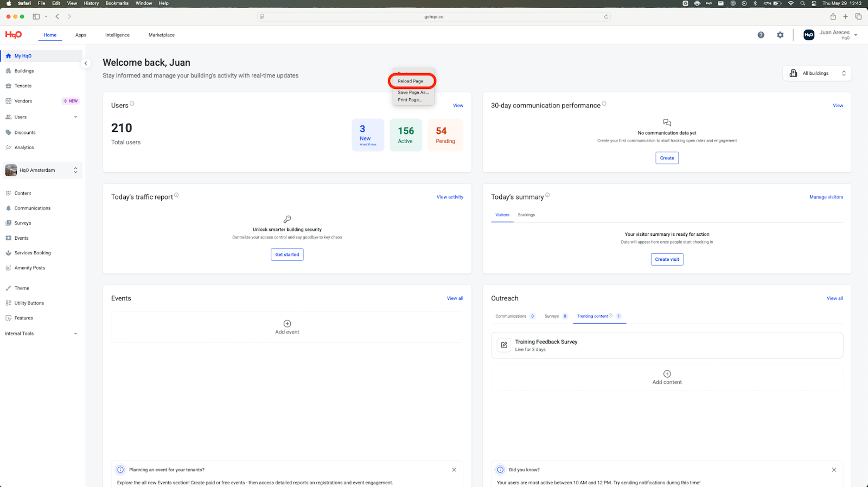Click the HqO logo

click(x=14, y=35)
